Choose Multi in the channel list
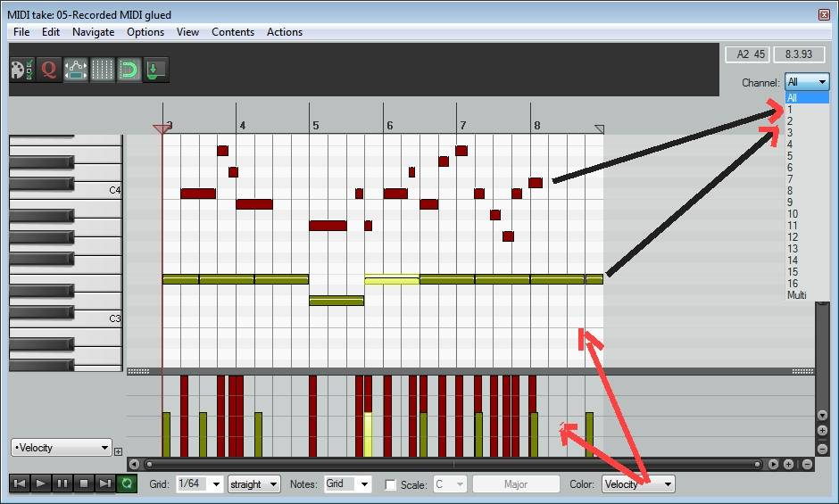 coord(807,295)
